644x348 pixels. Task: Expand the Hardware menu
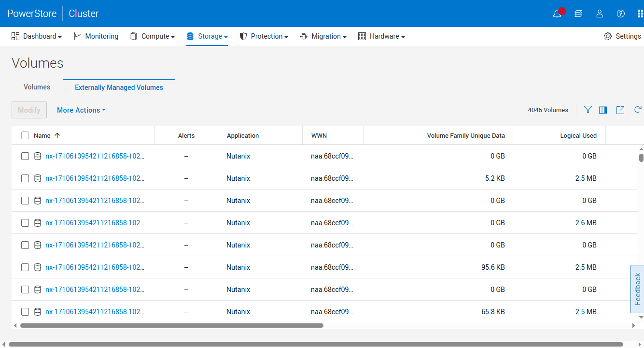coord(381,36)
